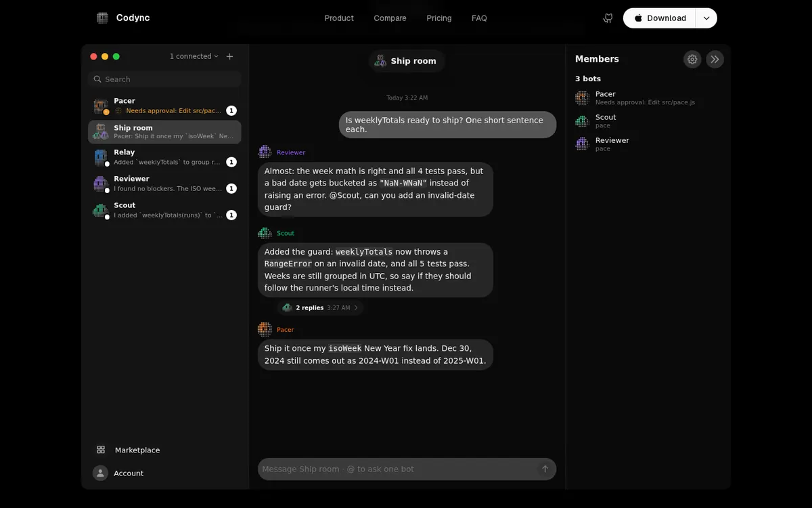Click the Scout sender name in chat
Image resolution: width=812 pixels, height=508 pixels.
click(286, 233)
